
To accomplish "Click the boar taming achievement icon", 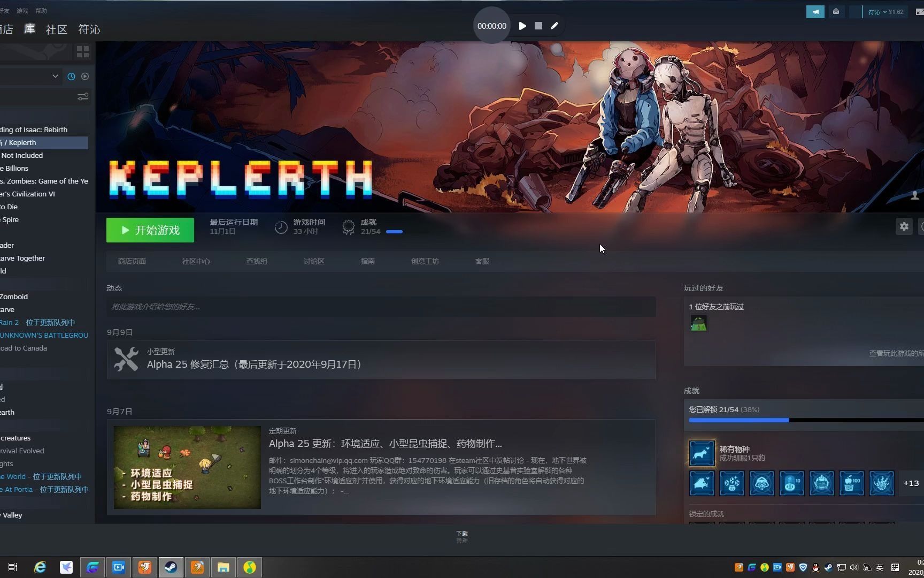I will point(702,483).
